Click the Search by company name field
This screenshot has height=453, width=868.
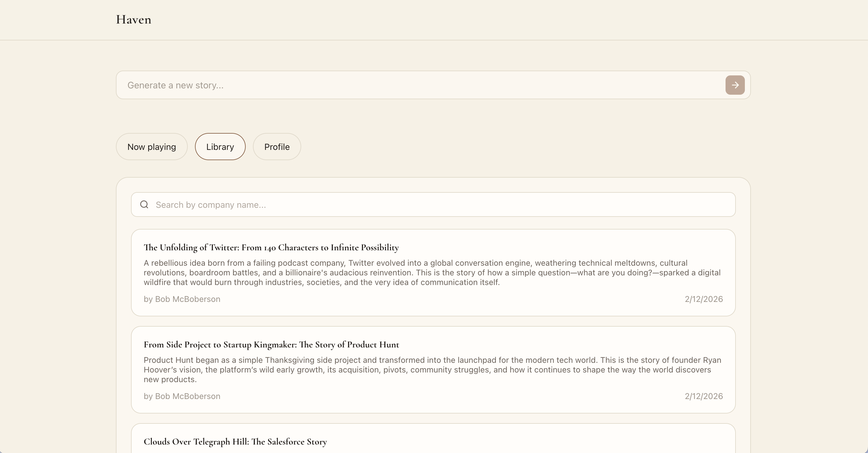click(438, 204)
